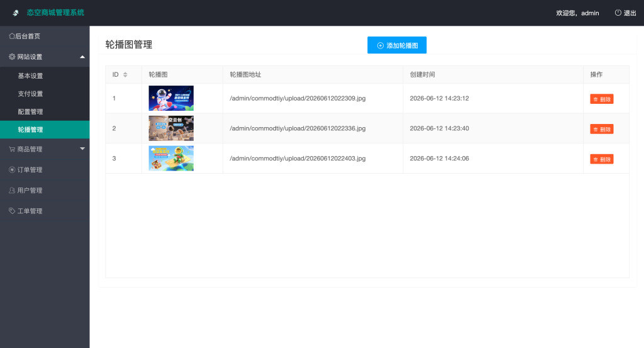Click the 轮播图管理 page heading

coord(129,45)
